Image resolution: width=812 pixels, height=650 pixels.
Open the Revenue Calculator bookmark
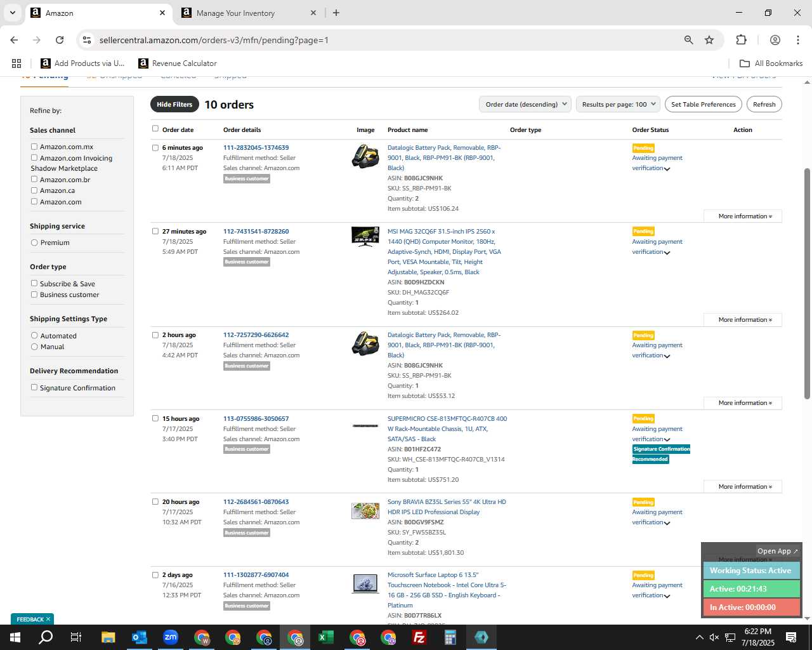click(x=178, y=63)
